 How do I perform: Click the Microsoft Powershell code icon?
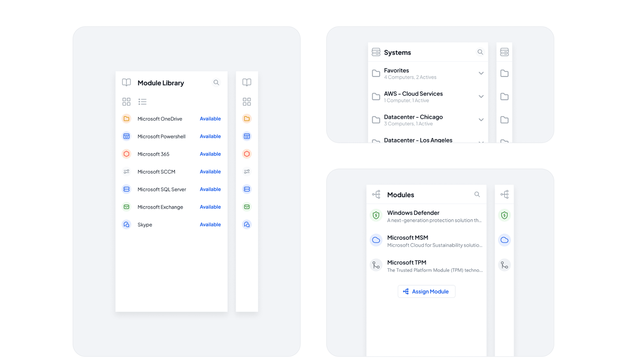126,136
